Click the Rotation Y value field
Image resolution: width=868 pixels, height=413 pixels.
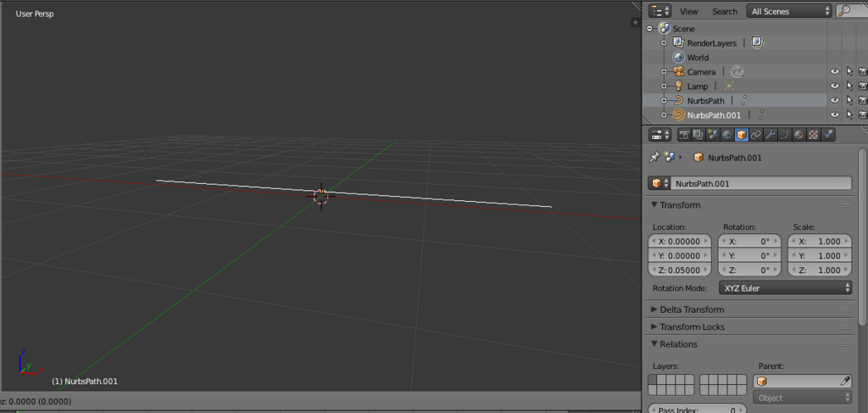749,256
